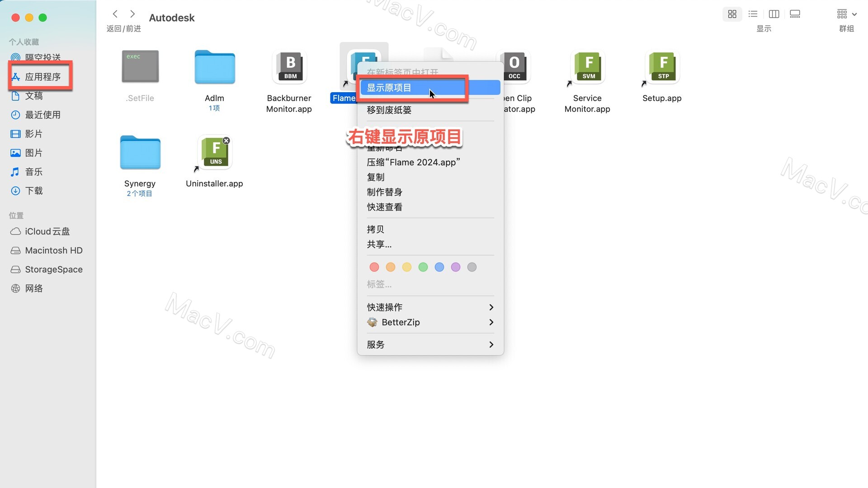Select 显示原项目 from context menu
This screenshot has height=488, width=868.
(x=413, y=88)
